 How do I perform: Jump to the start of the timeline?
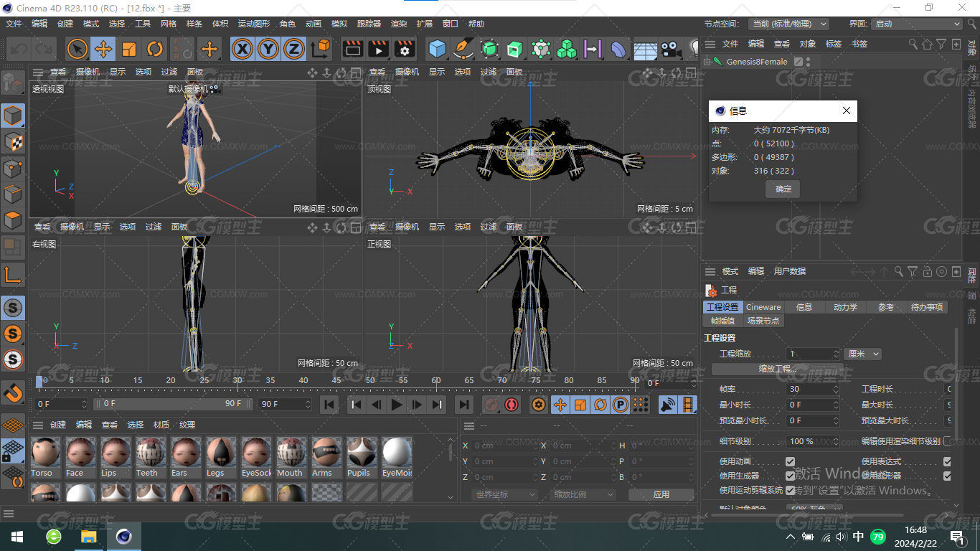pos(329,405)
